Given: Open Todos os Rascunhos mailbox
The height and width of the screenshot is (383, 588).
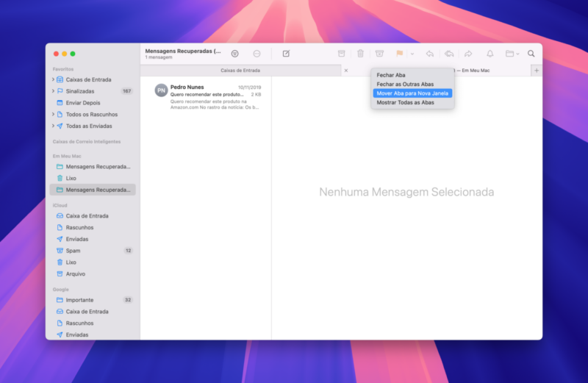Looking at the screenshot, I should click(x=93, y=115).
